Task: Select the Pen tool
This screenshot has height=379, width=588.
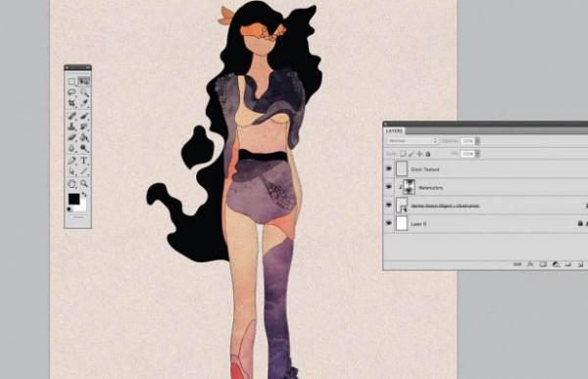Action: (x=72, y=161)
